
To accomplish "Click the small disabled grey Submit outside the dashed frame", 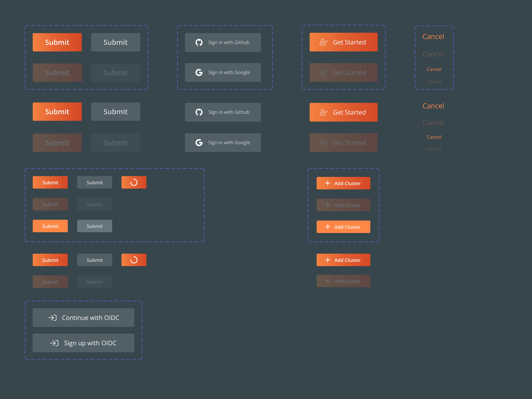I will point(95,282).
